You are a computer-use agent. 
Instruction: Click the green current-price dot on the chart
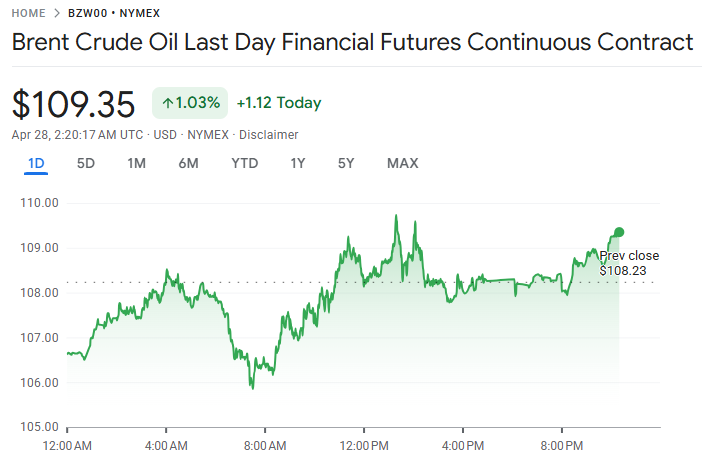tap(619, 232)
